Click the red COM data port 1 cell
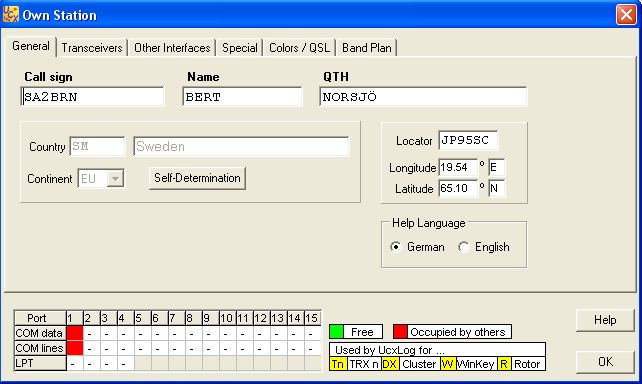The width and height of the screenshot is (642, 384). [75, 333]
